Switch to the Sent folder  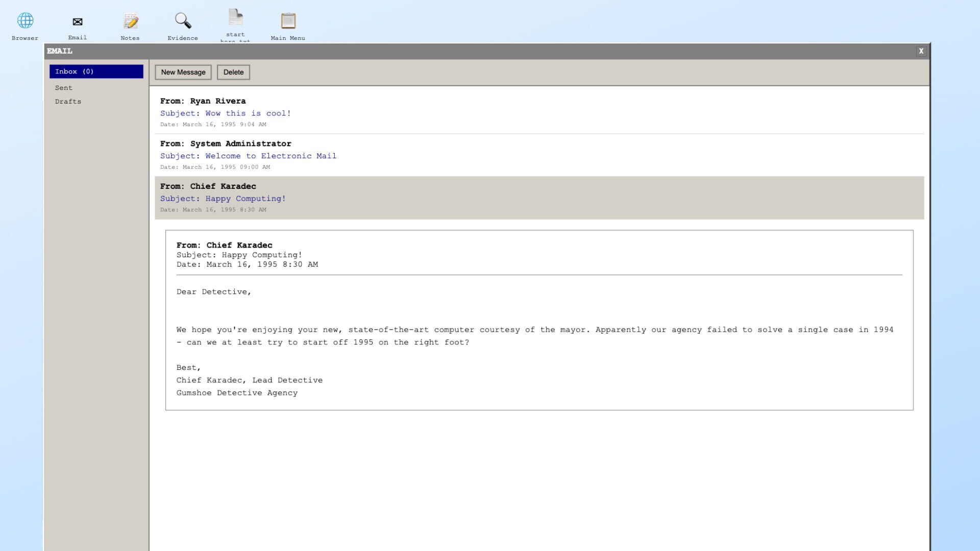click(x=64, y=88)
